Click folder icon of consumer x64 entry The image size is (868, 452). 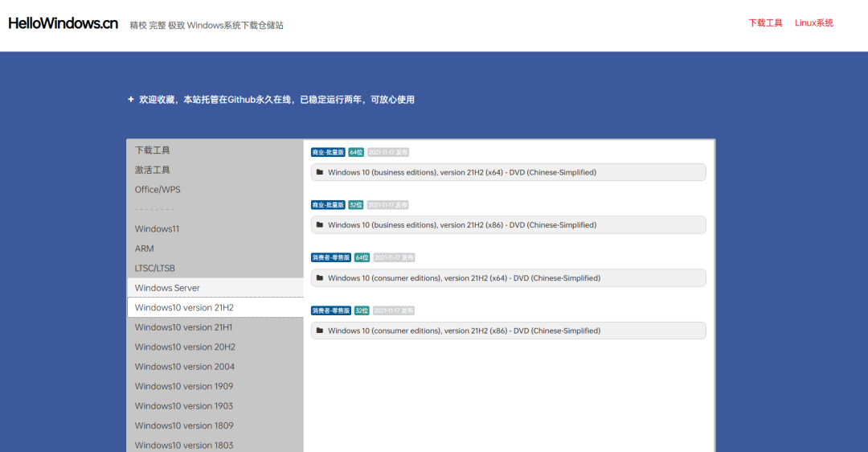[319, 278]
